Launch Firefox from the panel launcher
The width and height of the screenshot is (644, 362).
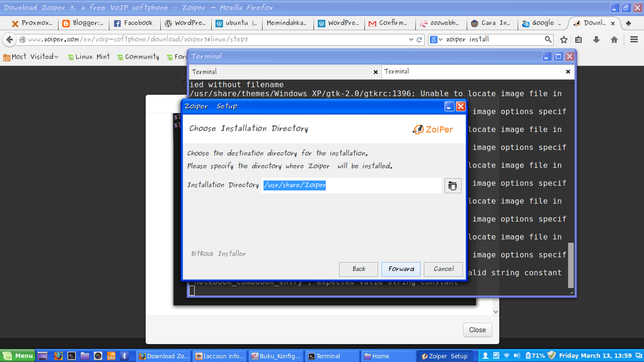pyautogui.click(x=58, y=356)
